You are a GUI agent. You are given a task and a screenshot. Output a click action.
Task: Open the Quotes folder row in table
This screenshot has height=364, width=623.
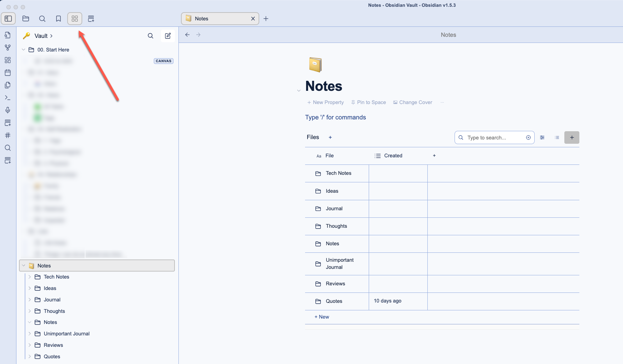[x=334, y=301]
